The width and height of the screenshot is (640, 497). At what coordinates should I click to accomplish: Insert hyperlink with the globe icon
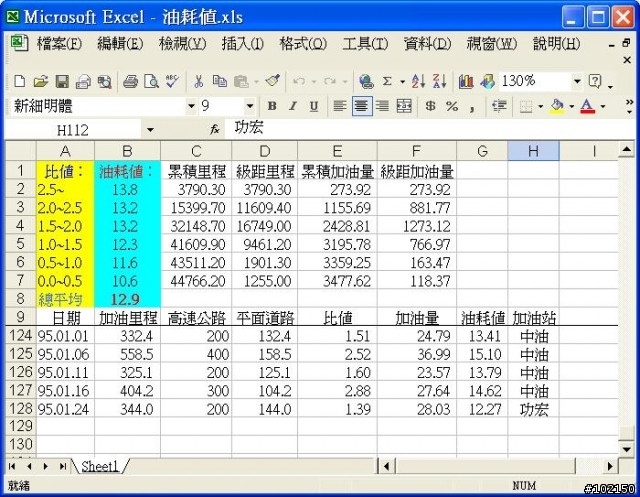pyautogui.click(x=366, y=82)
